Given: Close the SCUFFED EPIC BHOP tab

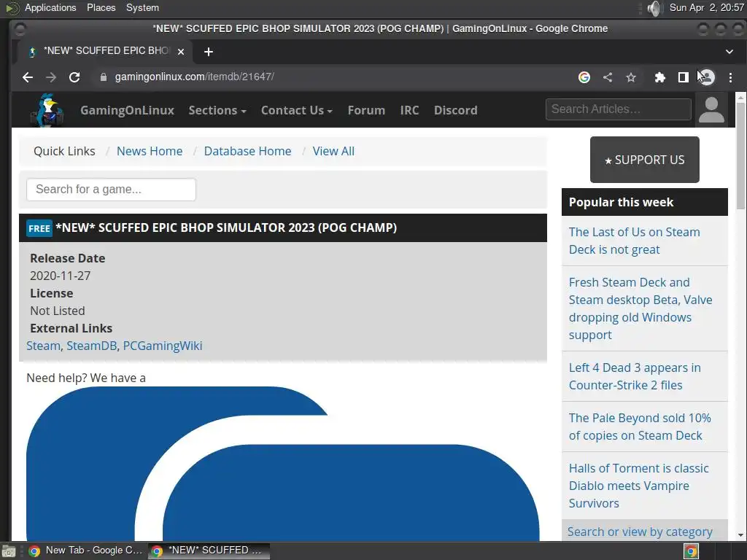Looking at the screenshot, I should pos(181,52).
